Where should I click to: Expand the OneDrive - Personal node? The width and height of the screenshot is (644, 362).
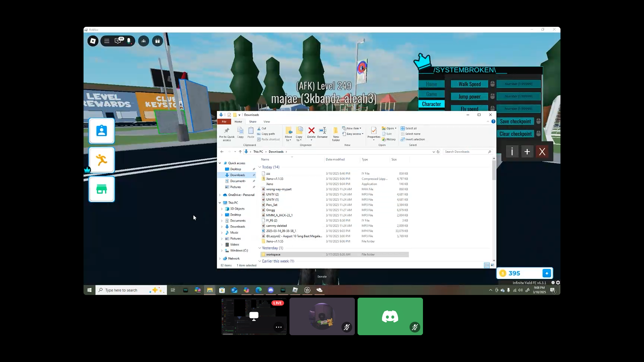point(220,195)
